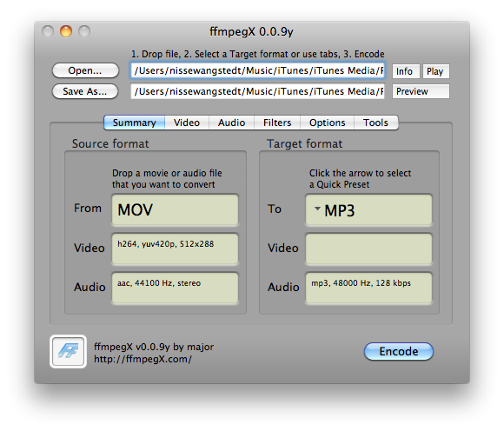Viewport: 504px width, 431px height.
Task: Click the source file path field
Action: (x=257, y=70)
